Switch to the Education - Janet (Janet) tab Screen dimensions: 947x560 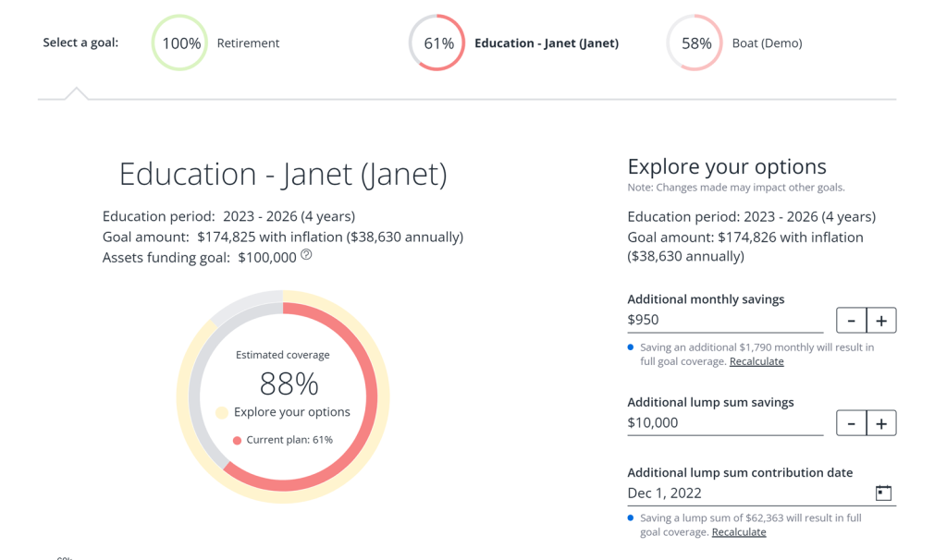[546, 43]
